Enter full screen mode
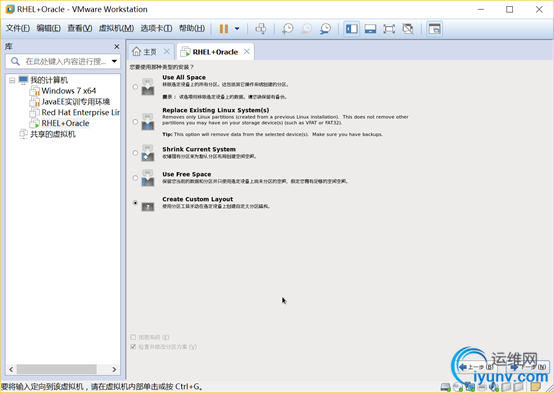This screenshot has height=393, width=554. (x=389, y=29)
